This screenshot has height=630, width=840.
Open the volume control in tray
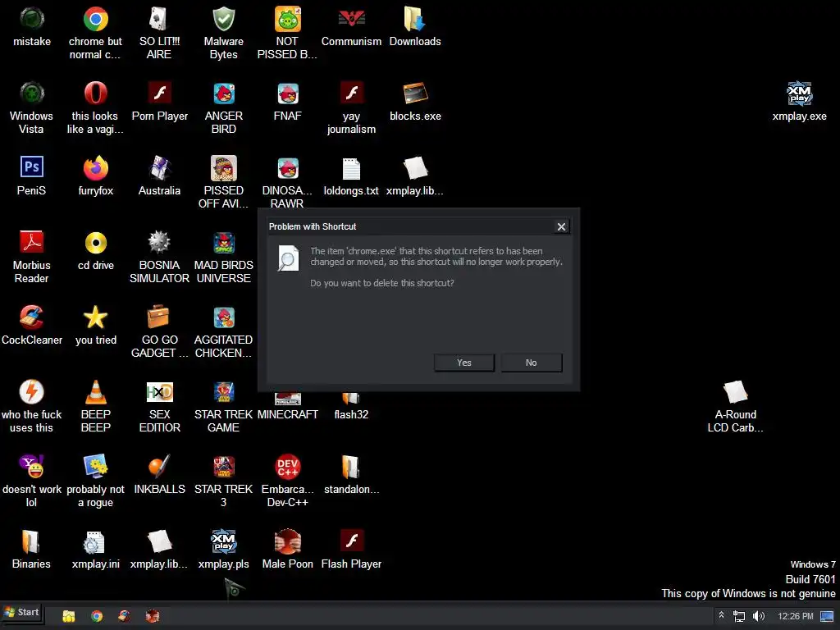point(758,616)
